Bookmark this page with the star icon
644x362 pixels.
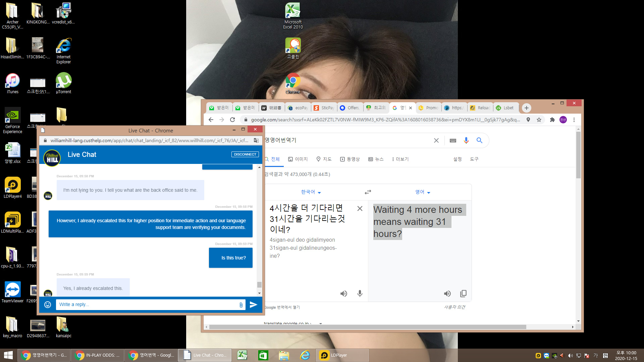click(x=539, y=120)
